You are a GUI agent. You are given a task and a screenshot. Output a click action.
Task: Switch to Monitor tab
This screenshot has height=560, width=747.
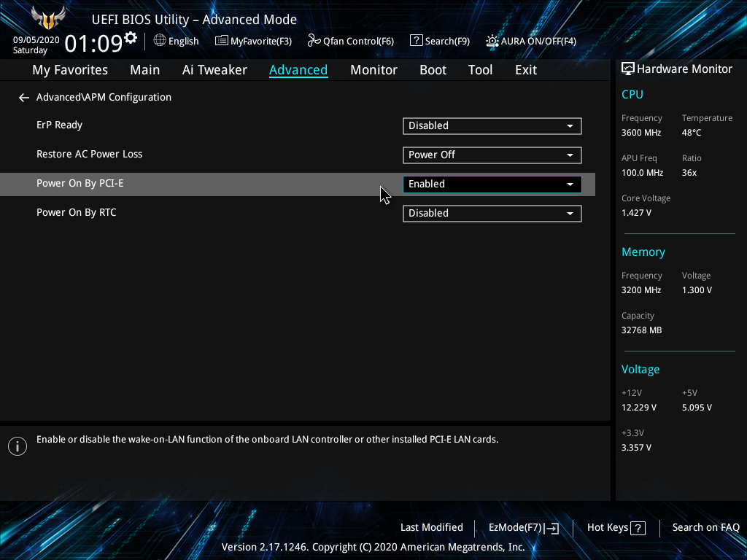[x=373, y=70]
